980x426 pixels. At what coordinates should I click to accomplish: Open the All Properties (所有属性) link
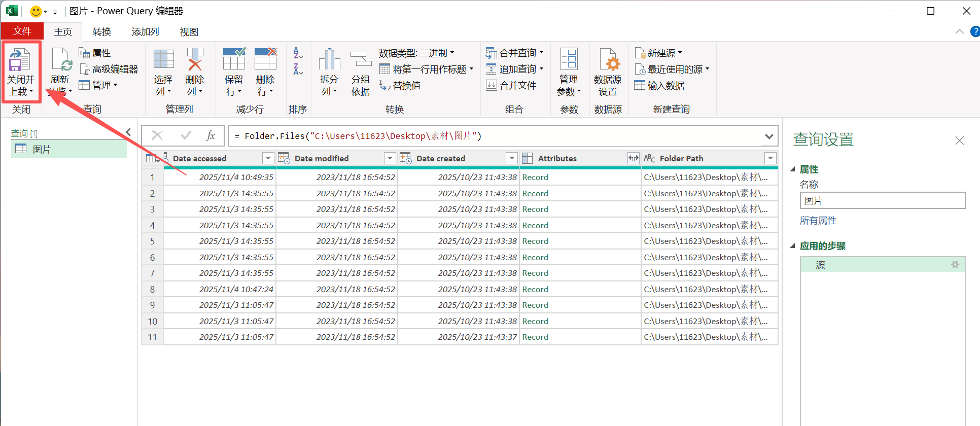coord(818,221)
